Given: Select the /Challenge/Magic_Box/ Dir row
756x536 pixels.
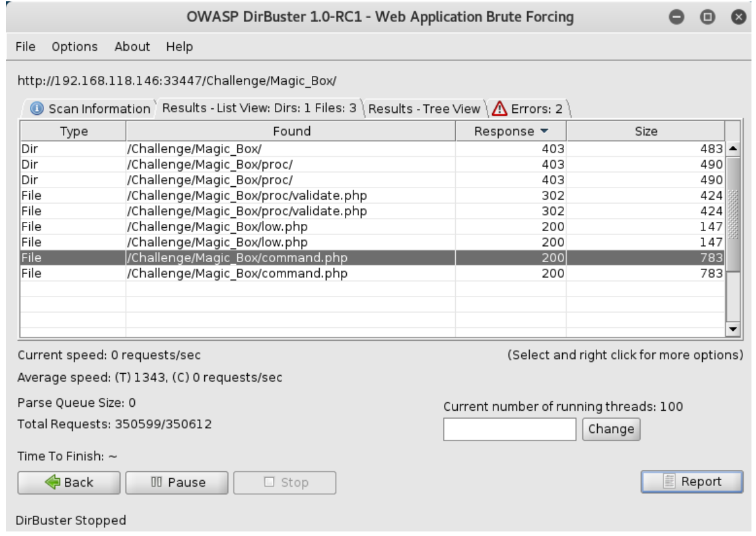Looking at the screenshot, I should [372, 149].
